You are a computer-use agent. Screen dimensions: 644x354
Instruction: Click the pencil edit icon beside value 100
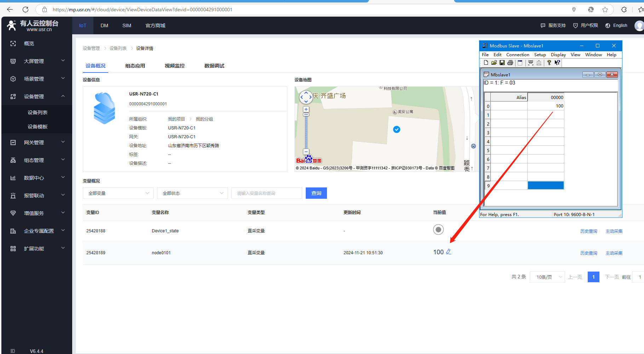click(x=449, y=252)
